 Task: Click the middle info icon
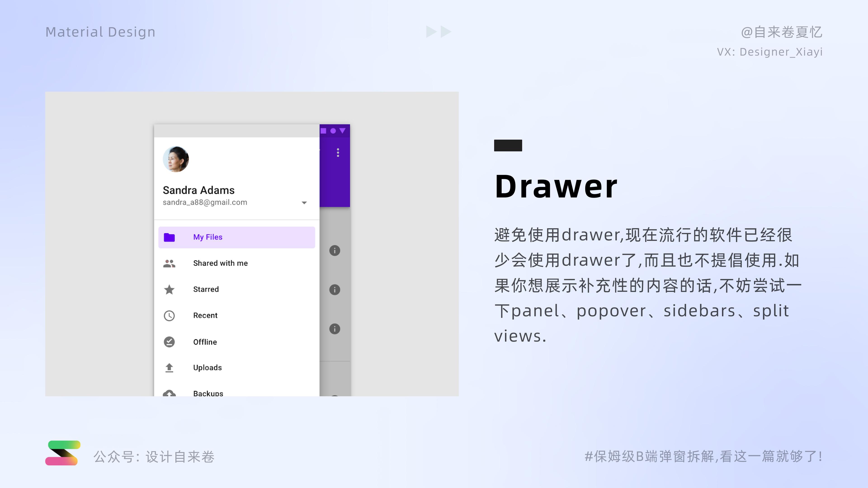335,290
